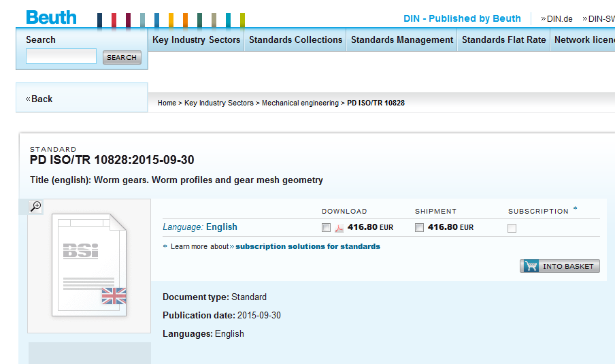Open the BSI document cover thumbnail
This screenshot has width=615, height=364.
[x=89, y=265]
